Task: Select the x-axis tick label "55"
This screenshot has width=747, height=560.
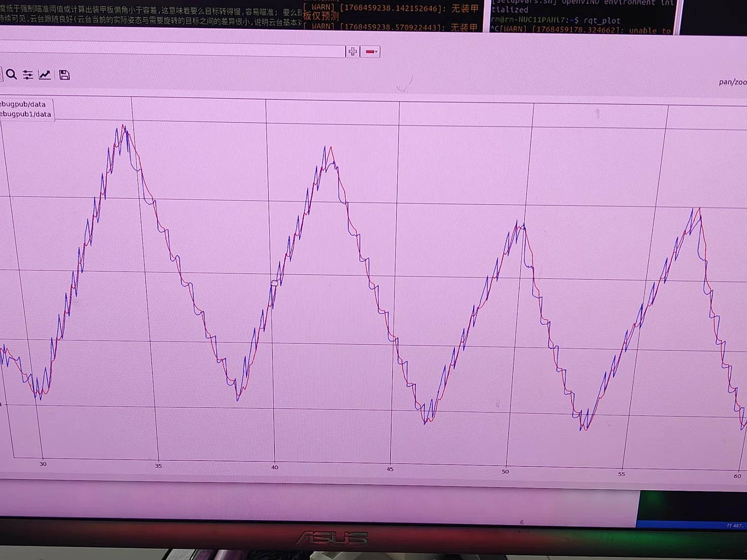Action: (x=621, y=474)
